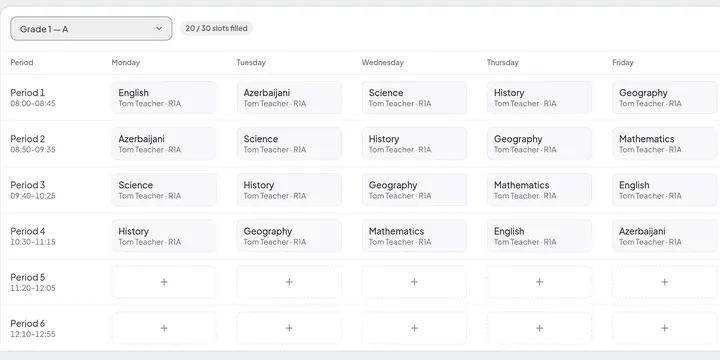
Task: Click the Friday column header
Action: tap(623, 62)
